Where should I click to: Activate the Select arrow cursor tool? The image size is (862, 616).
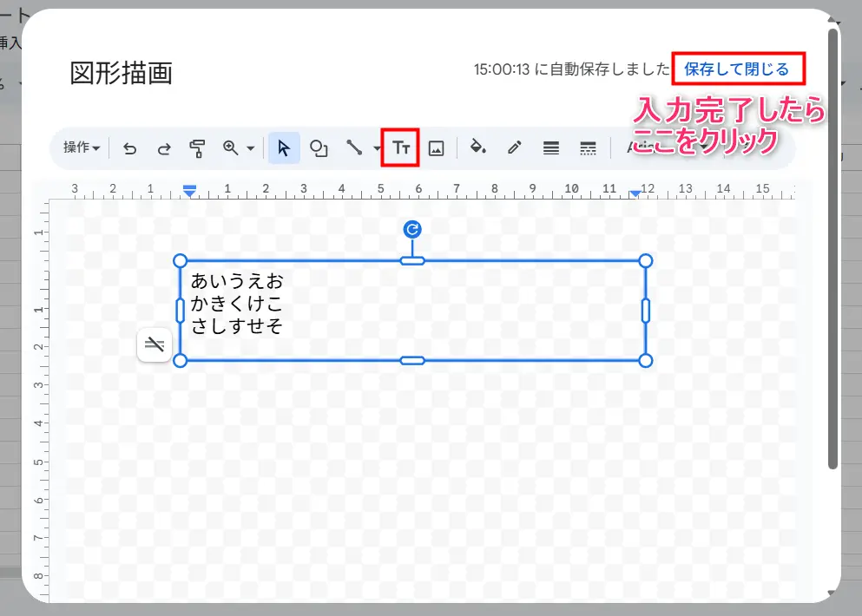pyautogui.click(x=284, y=148)
